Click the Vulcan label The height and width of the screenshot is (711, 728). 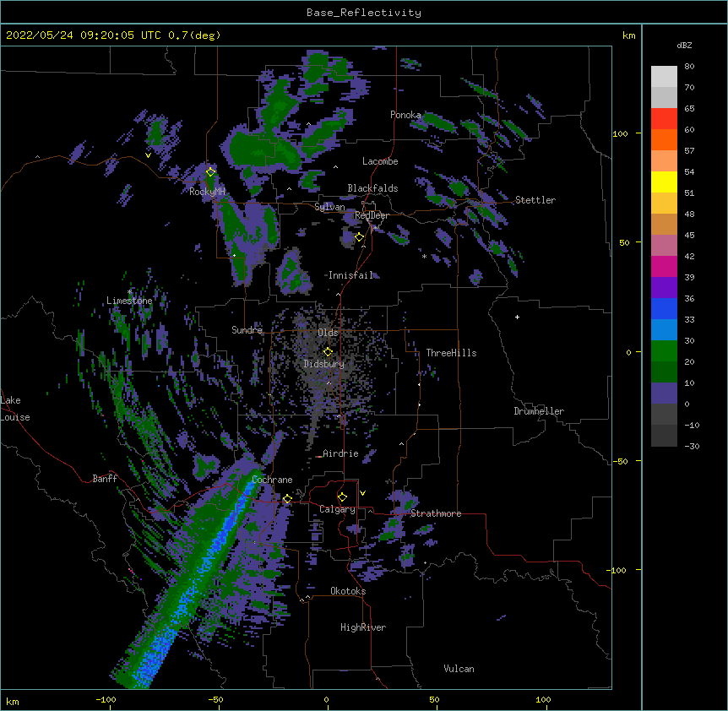tap(459, 669)
